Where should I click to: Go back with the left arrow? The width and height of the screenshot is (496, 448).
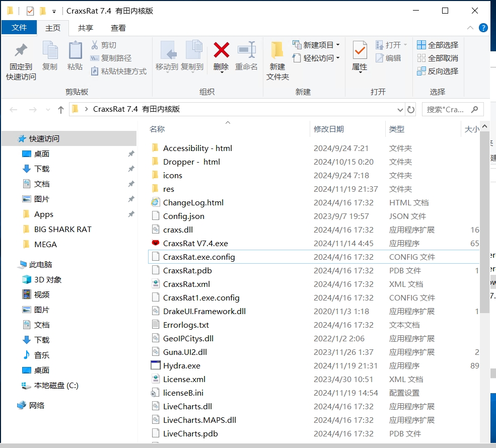14,110
